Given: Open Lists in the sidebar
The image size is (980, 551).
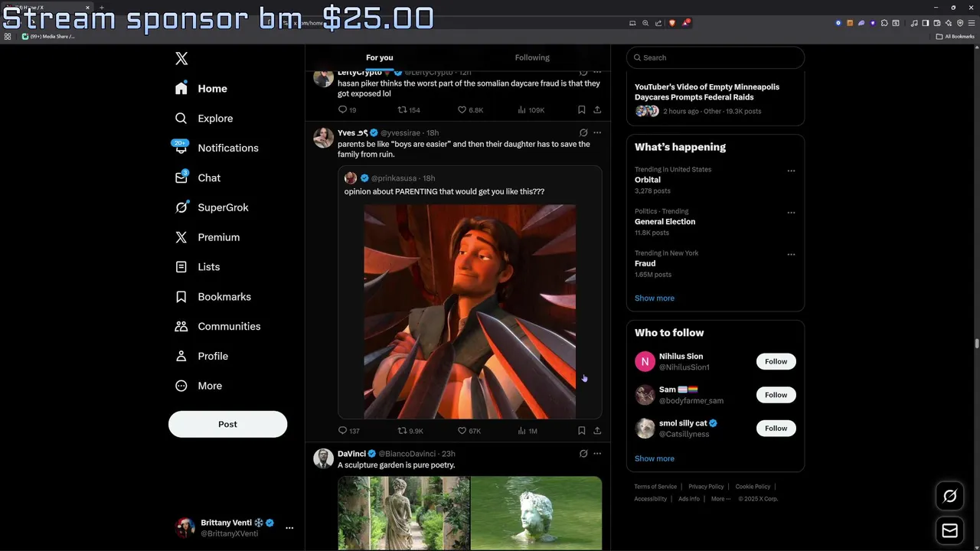Looking at the screenshot, I should pyautogui.click(x=198, y=267).
